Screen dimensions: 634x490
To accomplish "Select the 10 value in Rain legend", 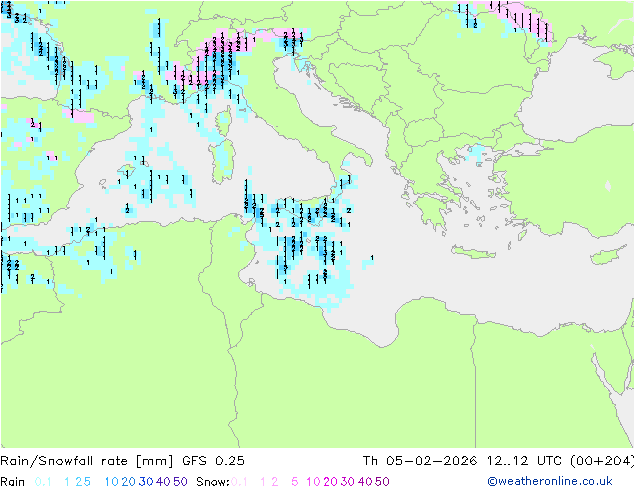I will coord(112,482).
